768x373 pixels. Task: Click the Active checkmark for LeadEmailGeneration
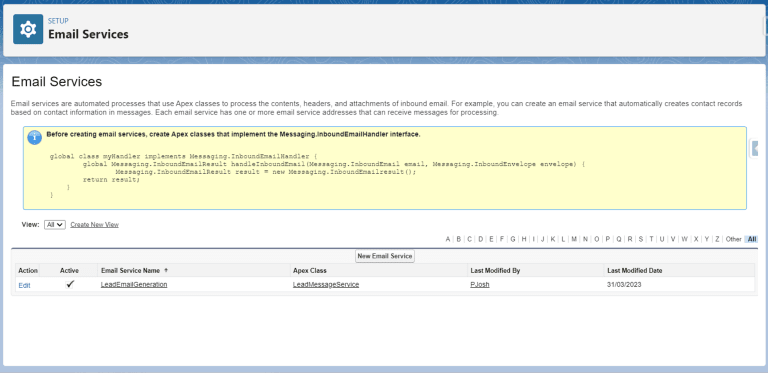70,284
